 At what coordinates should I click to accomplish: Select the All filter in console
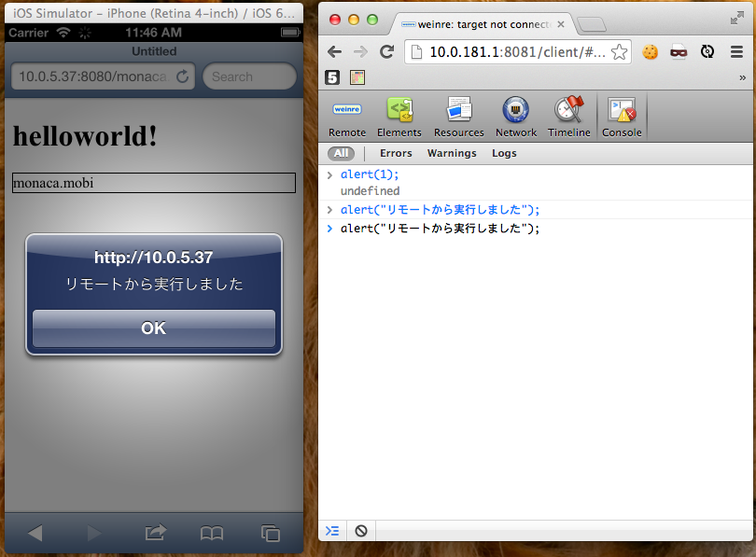[342, 153]
